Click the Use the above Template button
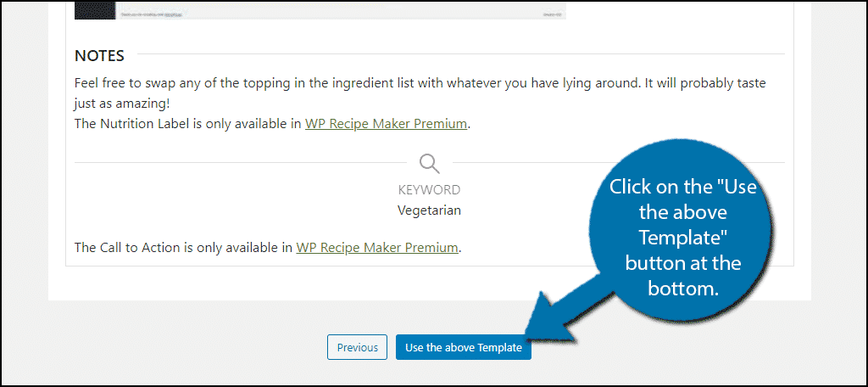The height and width of the screenshot is (387, 868). pos(464,348)
